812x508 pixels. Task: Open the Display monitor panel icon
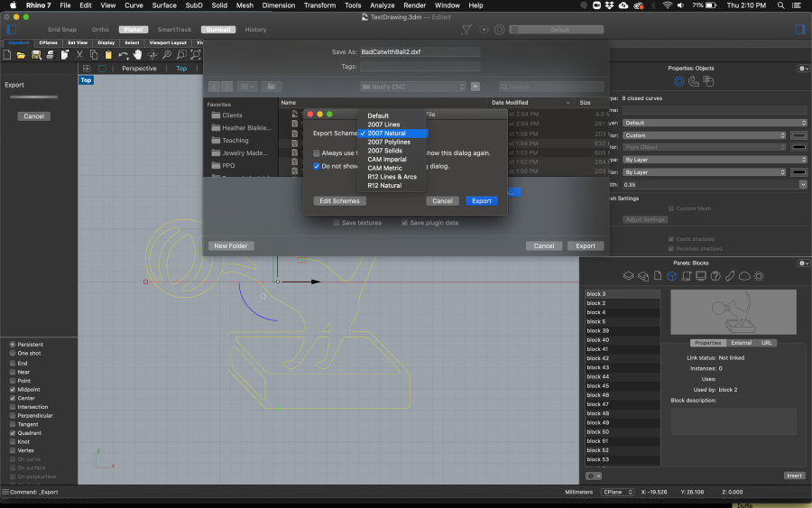(701, 276)
